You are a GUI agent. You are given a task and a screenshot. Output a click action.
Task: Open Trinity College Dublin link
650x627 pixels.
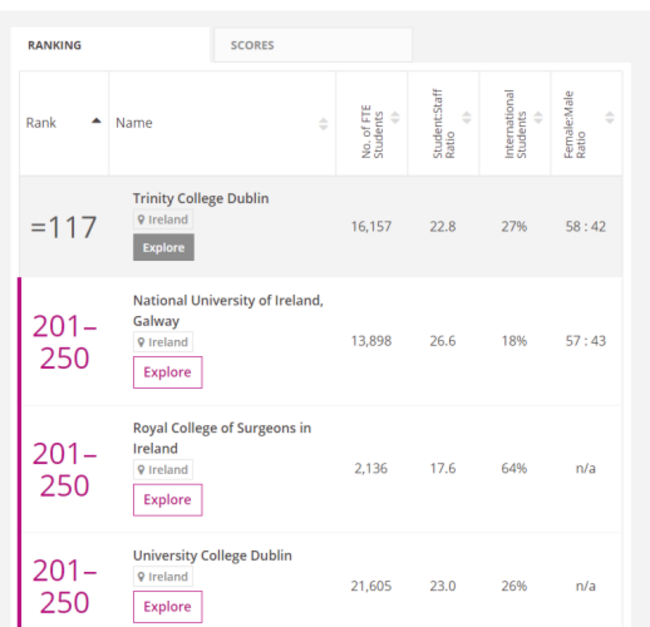tap(201, 199)
